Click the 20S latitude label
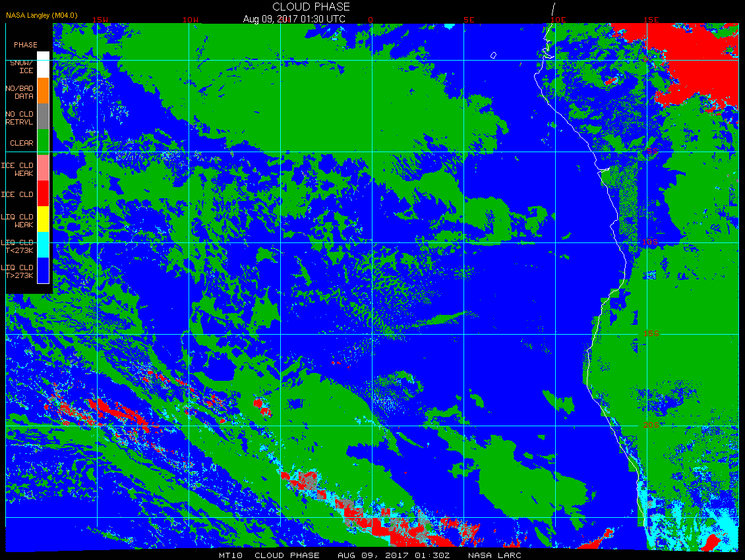The height and width of the screenshot is (560, 745). pos(651,425)
